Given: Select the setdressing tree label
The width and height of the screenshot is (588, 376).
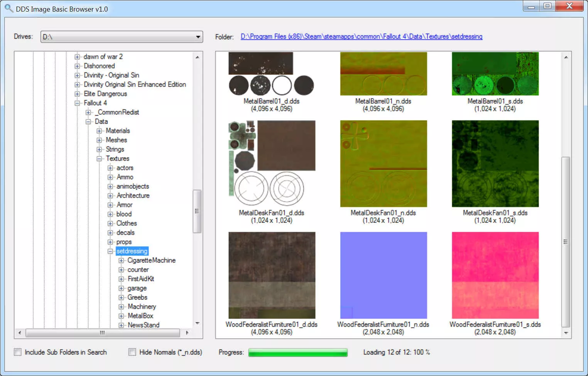Looking at the screenshot, I should click(132, 251).
